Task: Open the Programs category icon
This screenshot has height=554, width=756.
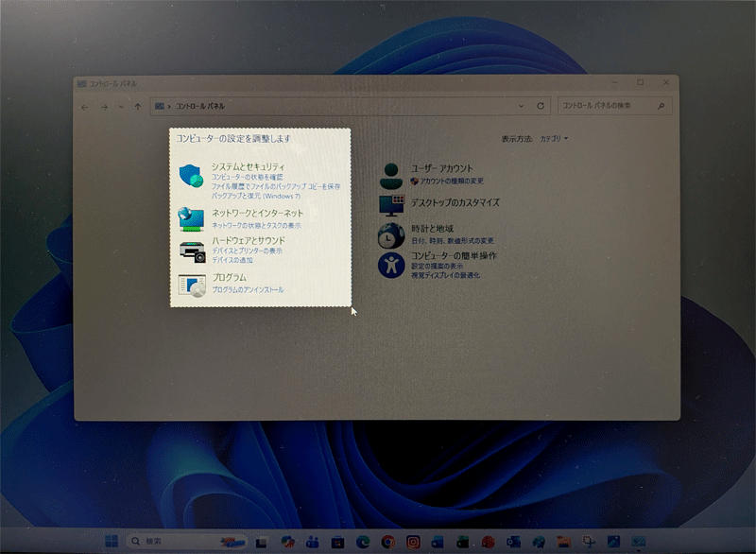Action: coord(192,284)
